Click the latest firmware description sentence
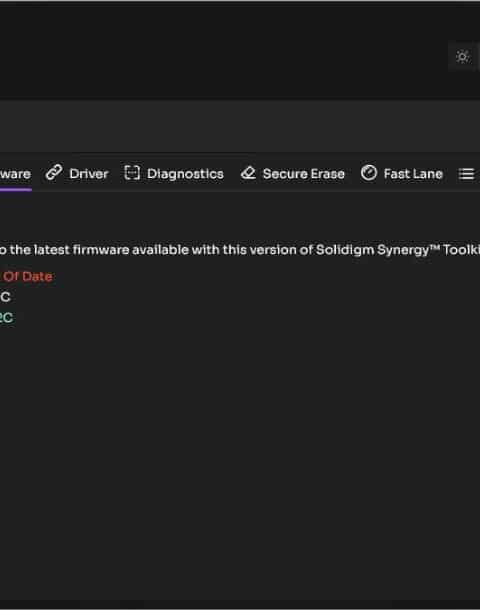Image resolution: width=480 pixels, height=610 pixels. click(x=240, y=249)
